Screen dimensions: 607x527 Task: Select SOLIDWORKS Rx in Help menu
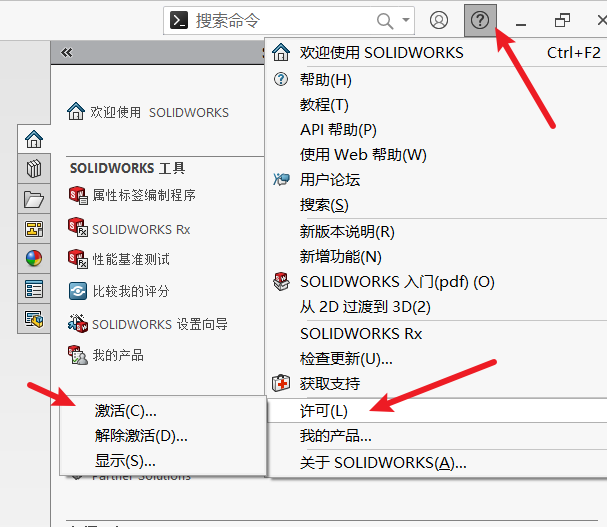point(436,334)
